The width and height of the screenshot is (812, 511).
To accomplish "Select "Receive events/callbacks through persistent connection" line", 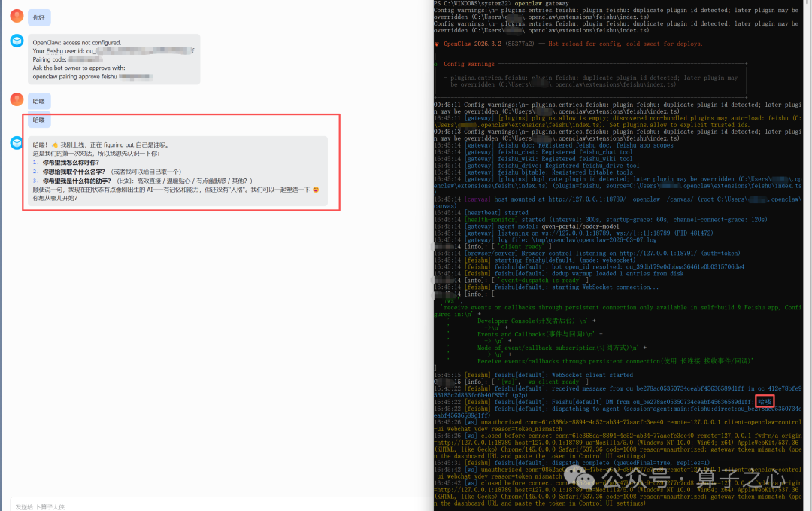I will (615, 362).
